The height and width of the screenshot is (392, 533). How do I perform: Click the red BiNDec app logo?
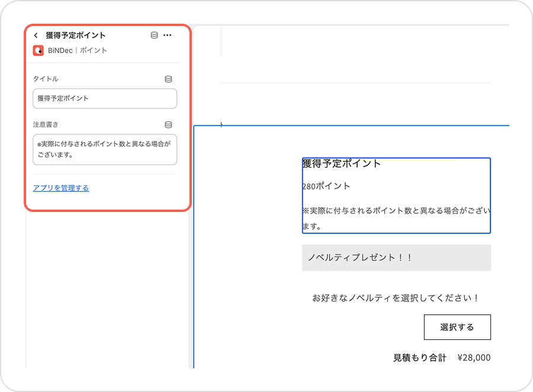click(38, 50)
